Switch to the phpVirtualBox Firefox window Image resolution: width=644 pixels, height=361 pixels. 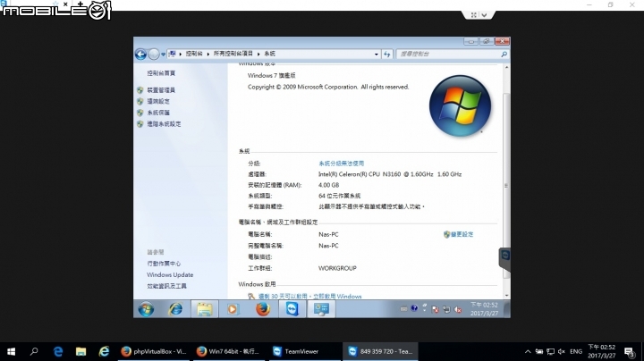(x=154, y=351)
